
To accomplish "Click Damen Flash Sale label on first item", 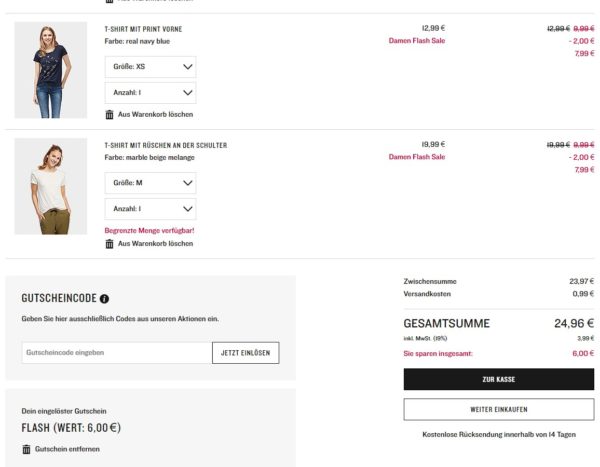I will (416, 41).
